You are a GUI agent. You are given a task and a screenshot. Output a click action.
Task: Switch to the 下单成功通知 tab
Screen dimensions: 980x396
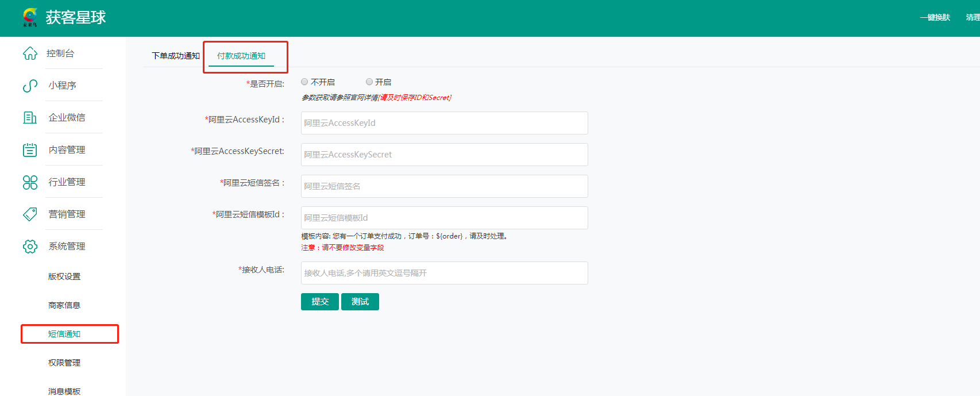pos(175,56)
